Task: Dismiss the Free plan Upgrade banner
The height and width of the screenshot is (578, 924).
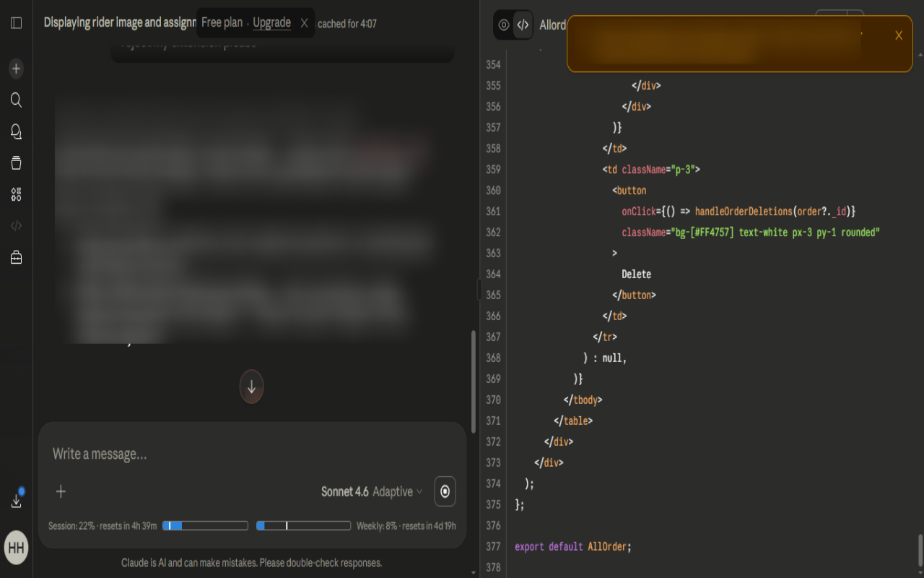Action: (305, 23)
